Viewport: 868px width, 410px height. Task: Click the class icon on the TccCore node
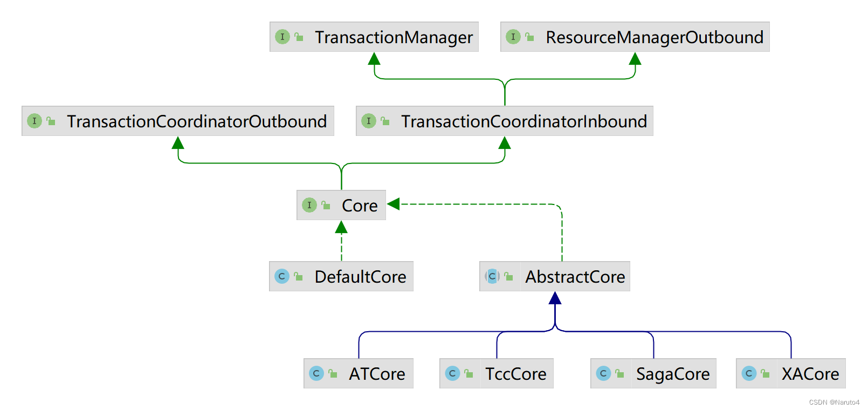coord(452,373)
